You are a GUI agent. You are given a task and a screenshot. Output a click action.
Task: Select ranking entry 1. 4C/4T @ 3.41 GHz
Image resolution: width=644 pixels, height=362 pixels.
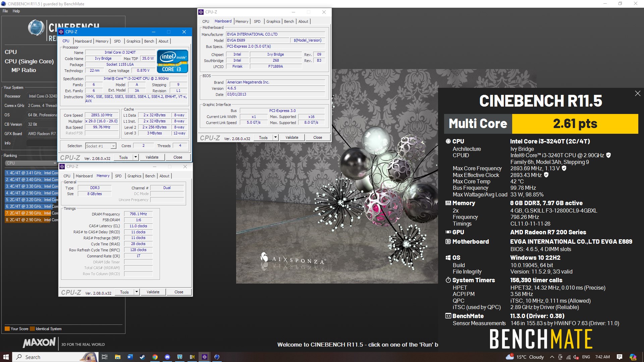pos(32,173)
